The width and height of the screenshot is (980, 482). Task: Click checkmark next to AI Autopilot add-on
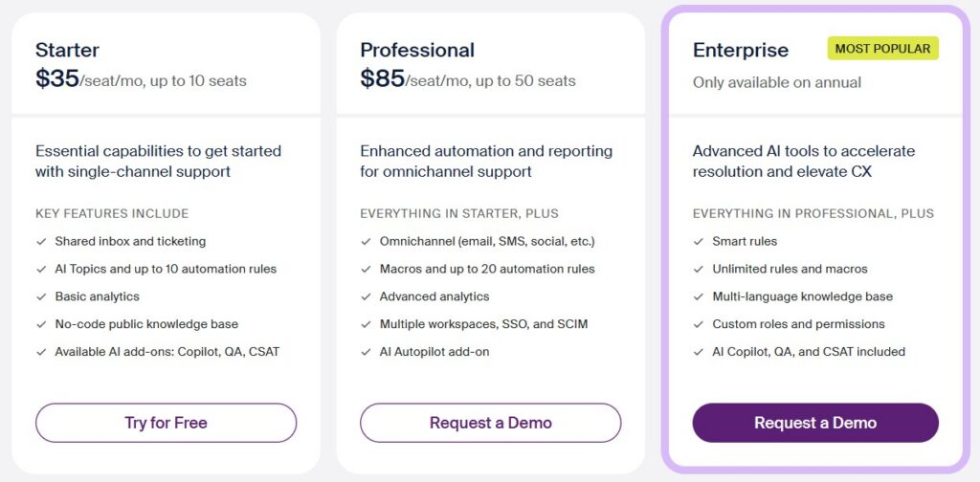point(366,352)
